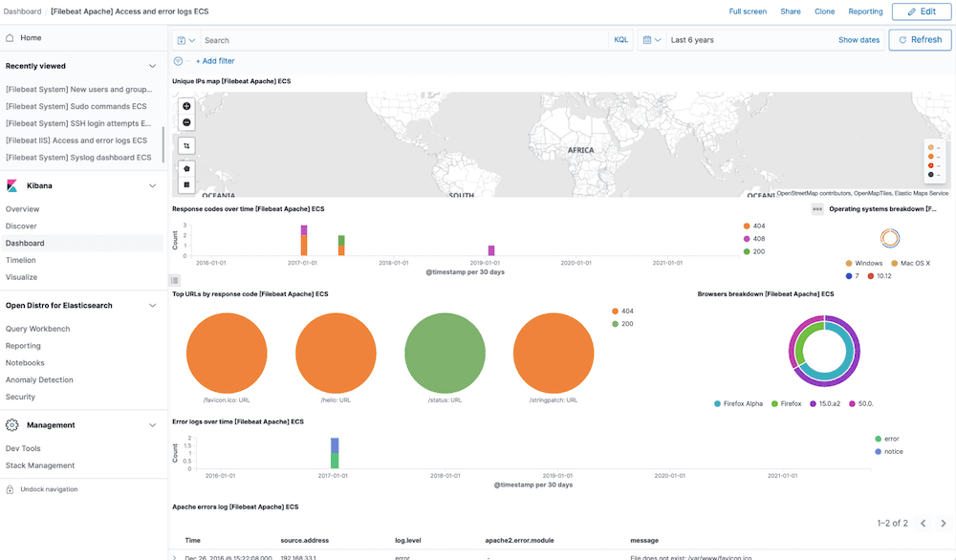Collapse the Kibana navigation section
This screenshot has width=956, height=560.
pos(151,185)
